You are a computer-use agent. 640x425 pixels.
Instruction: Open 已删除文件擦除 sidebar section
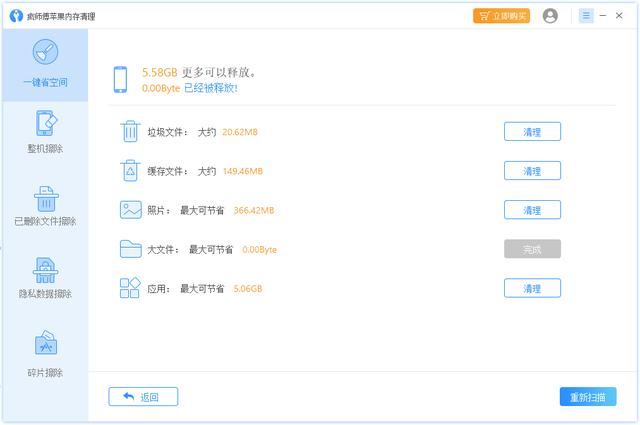click(x=45, y=206)
